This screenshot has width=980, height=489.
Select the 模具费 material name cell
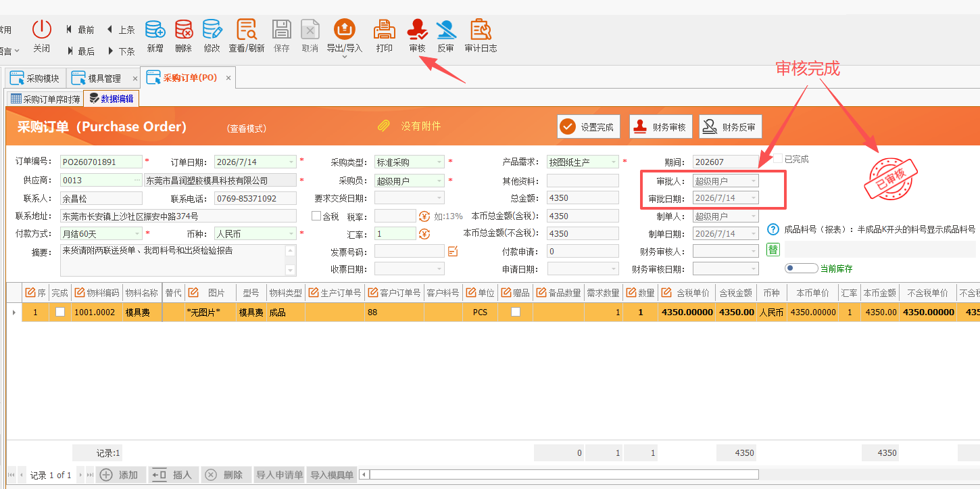point(143,312)
